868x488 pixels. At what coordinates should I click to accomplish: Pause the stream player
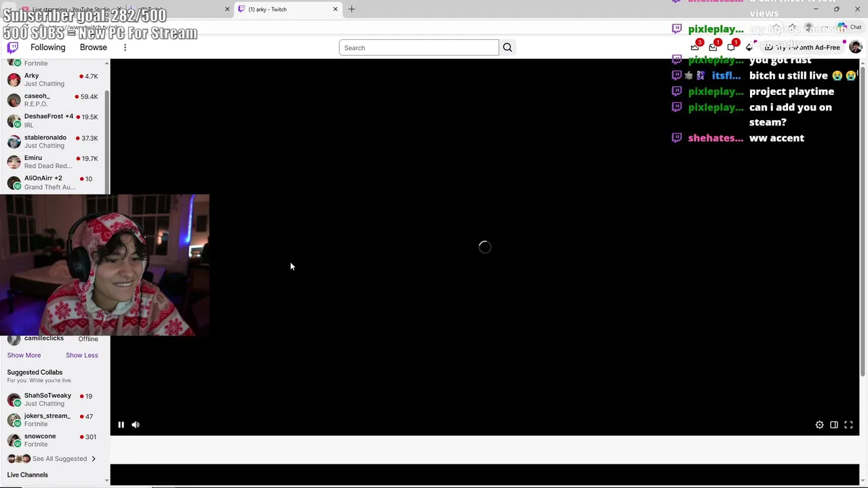[x=121, y=425]
